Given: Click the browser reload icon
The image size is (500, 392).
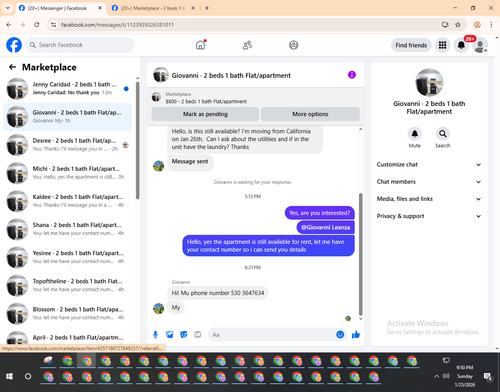Looking at the screenshot, I should click(x=37, y=25).
